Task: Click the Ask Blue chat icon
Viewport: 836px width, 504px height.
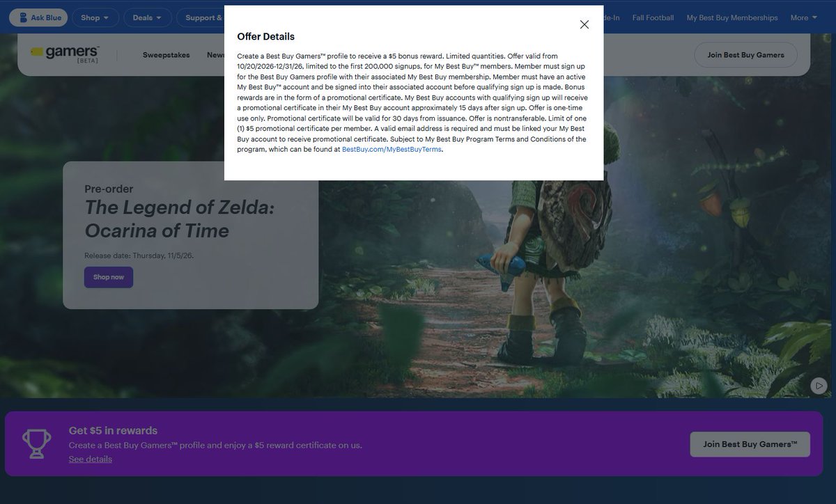Action: 22,17
